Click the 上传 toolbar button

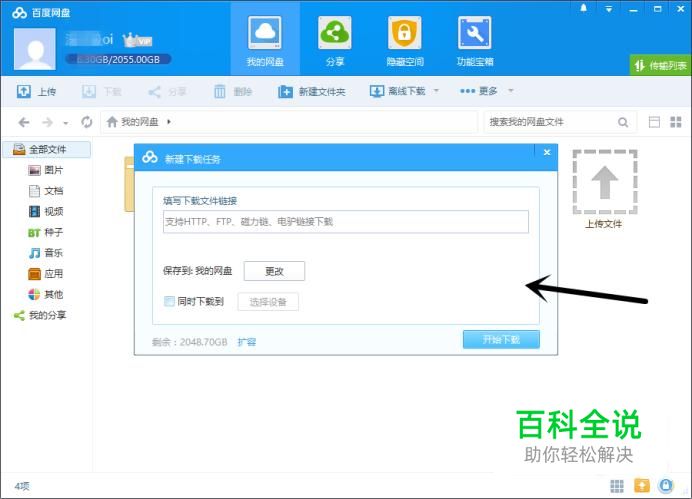pos(37,91)
